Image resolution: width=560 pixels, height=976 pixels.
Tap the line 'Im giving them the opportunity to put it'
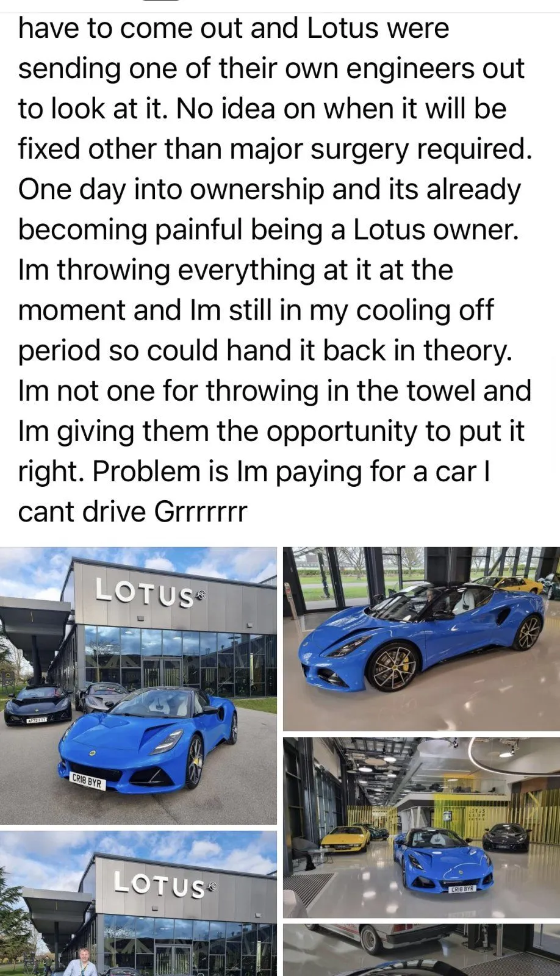[x=271, y=431]
